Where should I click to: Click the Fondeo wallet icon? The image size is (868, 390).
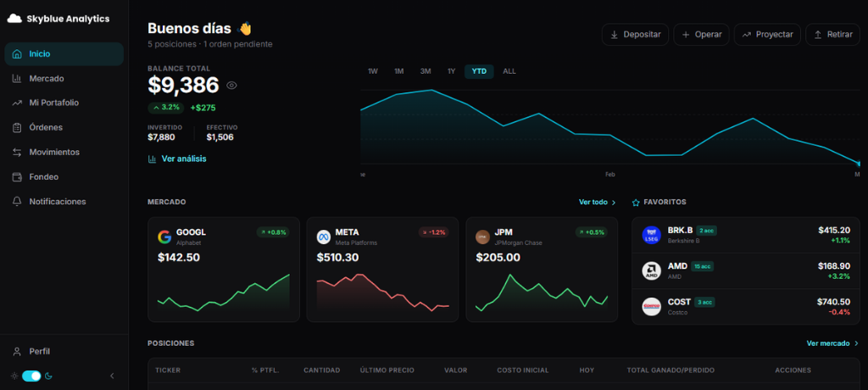17,176
